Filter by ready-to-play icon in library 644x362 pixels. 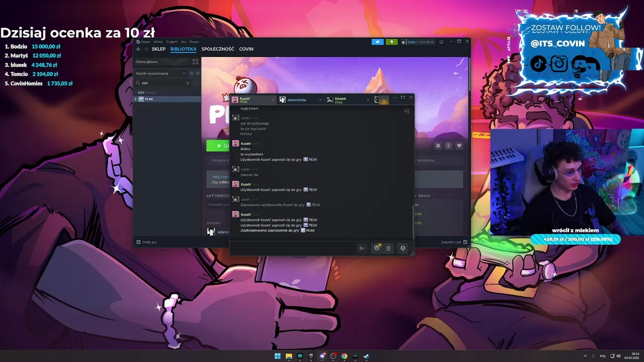click(198, 73)
